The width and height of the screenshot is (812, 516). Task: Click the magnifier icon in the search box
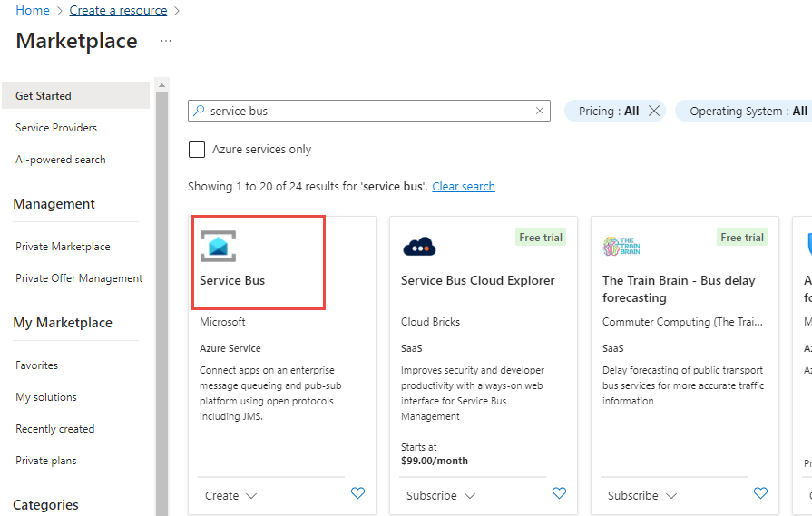199,111
